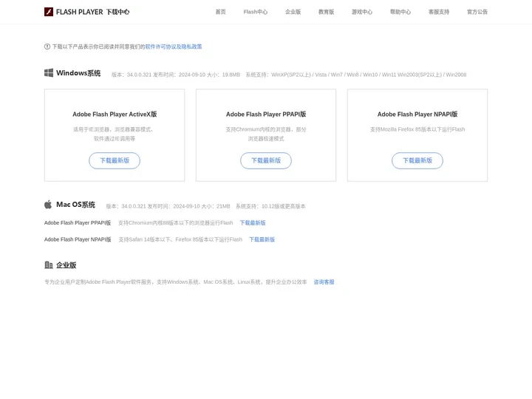532x399 pixels.
Task: Click 下载最新版 link for Mac PPAPI版
Action: tap(253, 223)
